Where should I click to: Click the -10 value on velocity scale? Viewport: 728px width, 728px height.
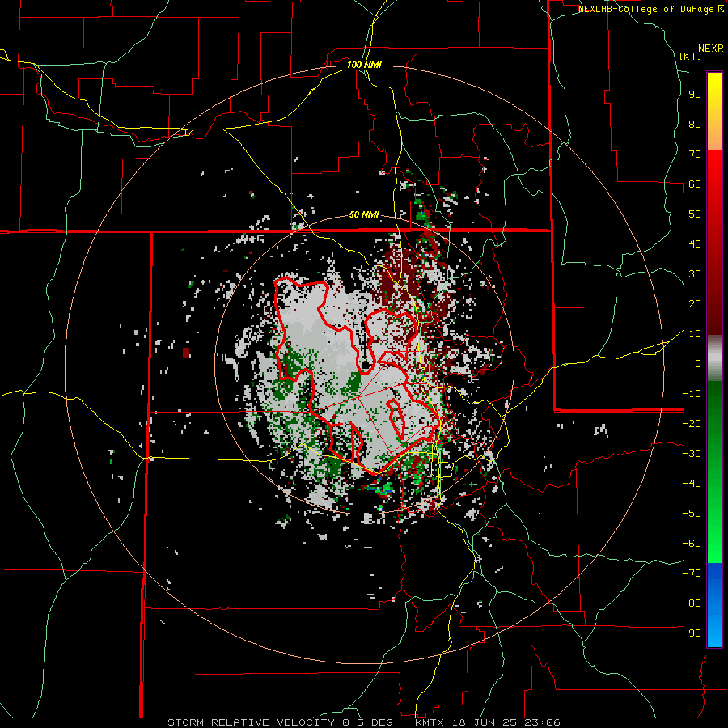[x=692, y=394]
